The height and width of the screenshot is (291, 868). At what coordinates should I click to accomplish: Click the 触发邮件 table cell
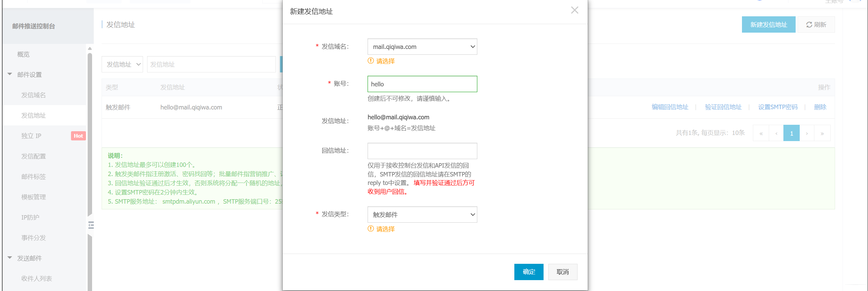(x=118, y=107)
